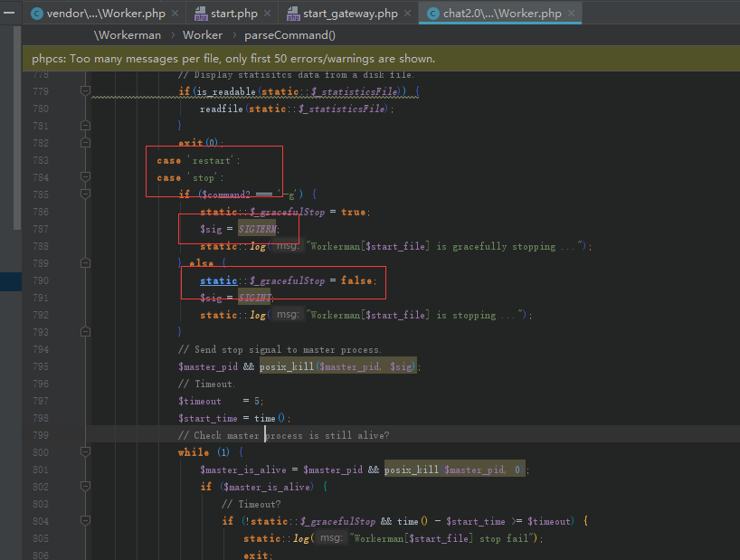The image size is (740, 560).
Task: Click the while keyword on line 800
Action: coord(194,452)
